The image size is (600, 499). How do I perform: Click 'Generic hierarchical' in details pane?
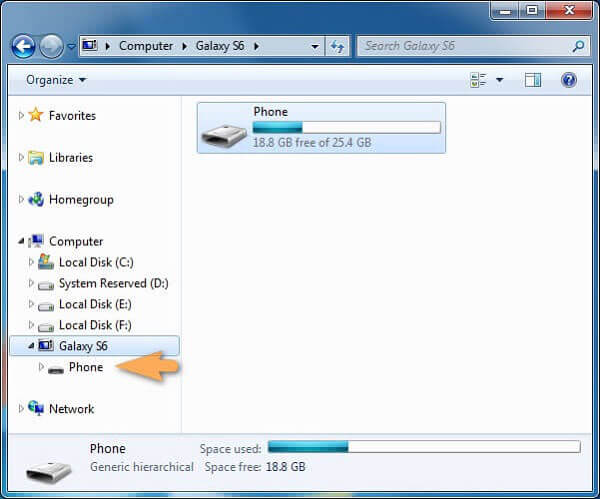coord(142,467)
